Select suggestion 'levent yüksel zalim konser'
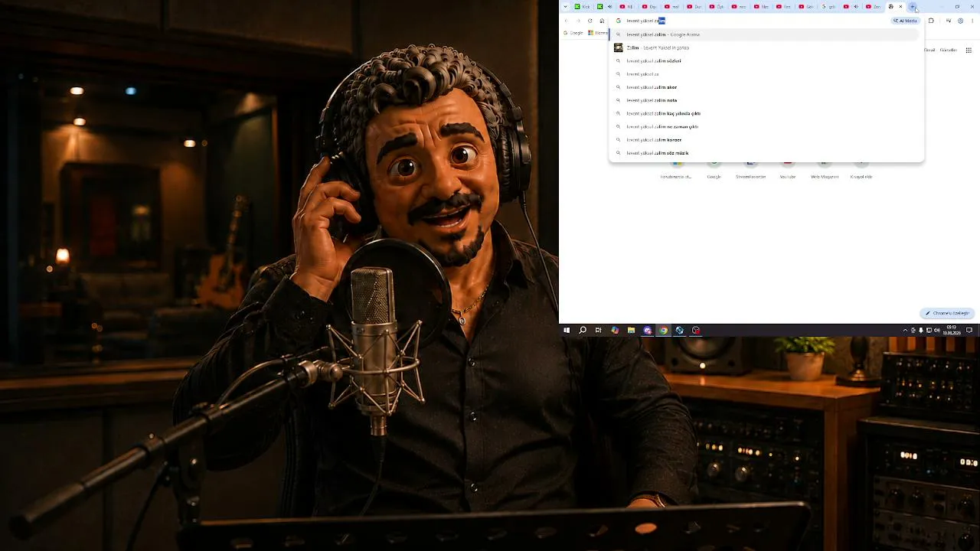This screenshot has width=980, height=551. point(766,139)
